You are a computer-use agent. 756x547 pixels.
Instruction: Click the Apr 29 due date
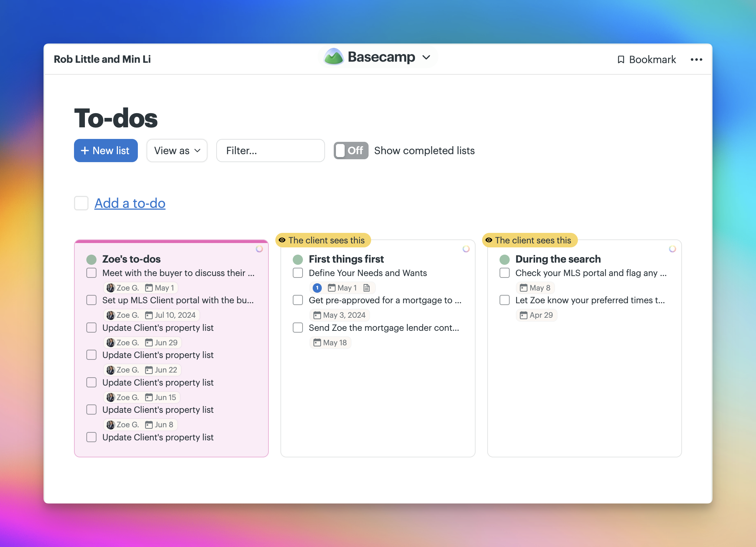pyautogui.click(x=541, y=315)
